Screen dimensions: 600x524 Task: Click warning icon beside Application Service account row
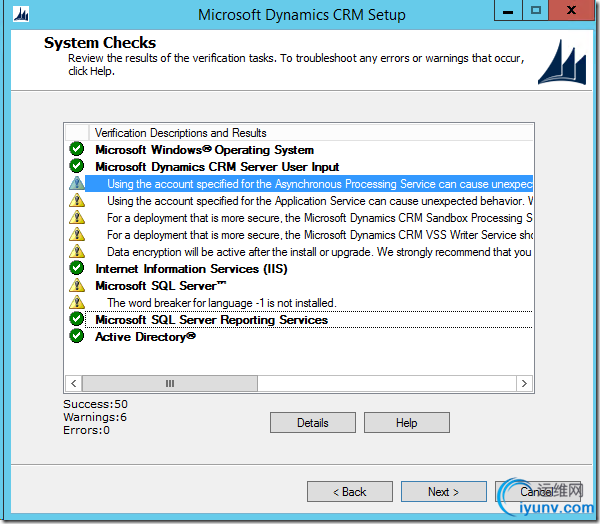click(77, 200)
